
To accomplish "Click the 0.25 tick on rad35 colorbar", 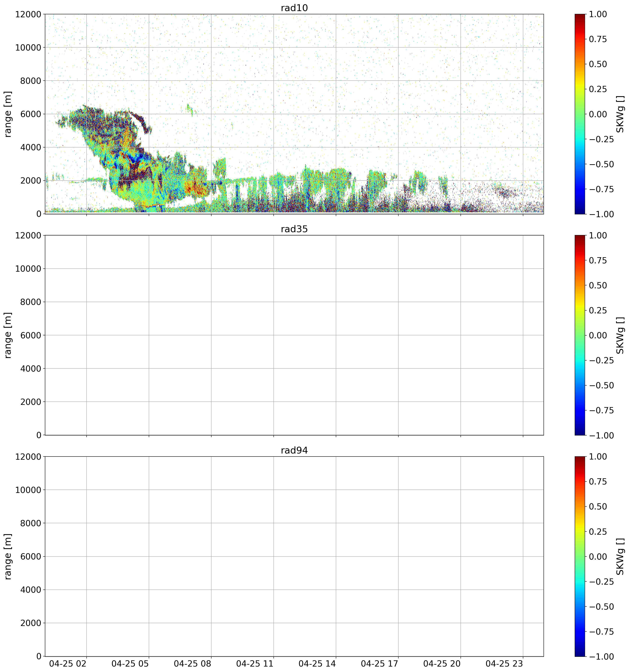I will point(598,311).
